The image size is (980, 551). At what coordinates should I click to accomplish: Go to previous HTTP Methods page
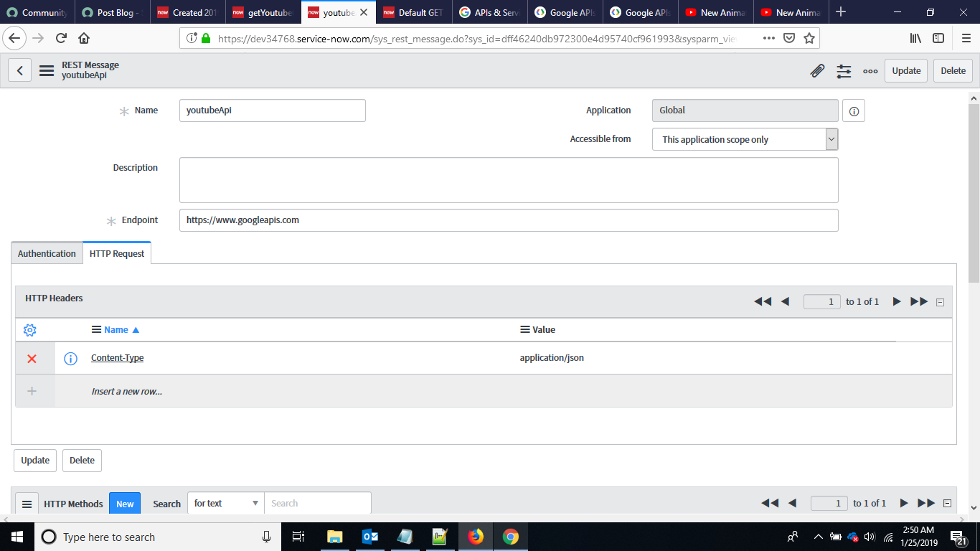coord(792,503)
